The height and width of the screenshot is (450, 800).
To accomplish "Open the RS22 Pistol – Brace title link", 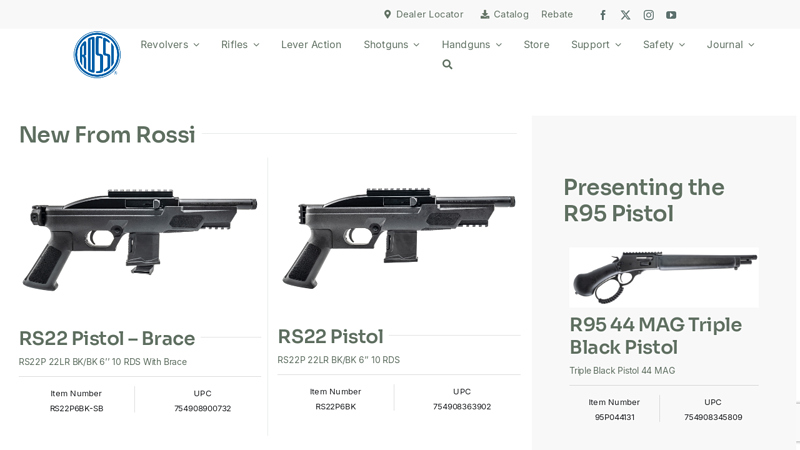I will (107, 338).
